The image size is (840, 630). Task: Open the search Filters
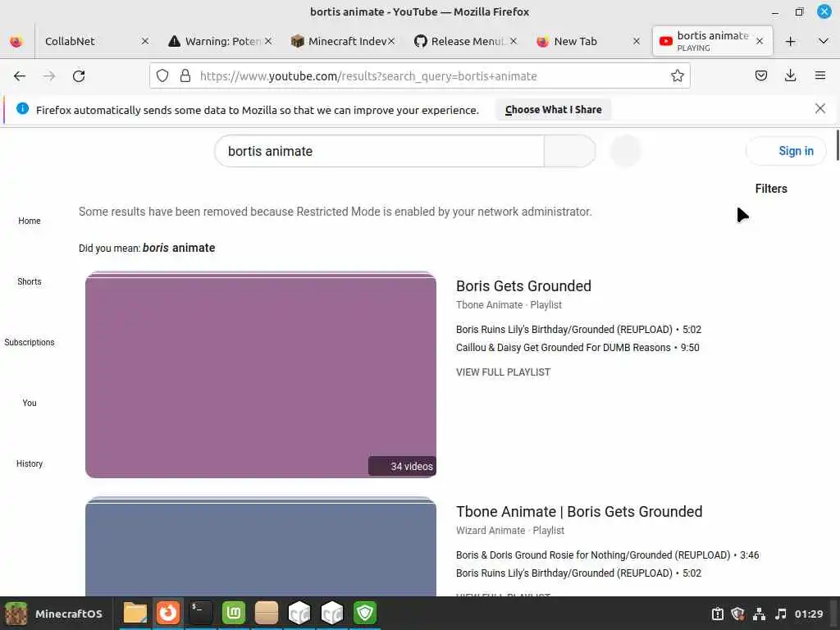[x=771, y=189]
